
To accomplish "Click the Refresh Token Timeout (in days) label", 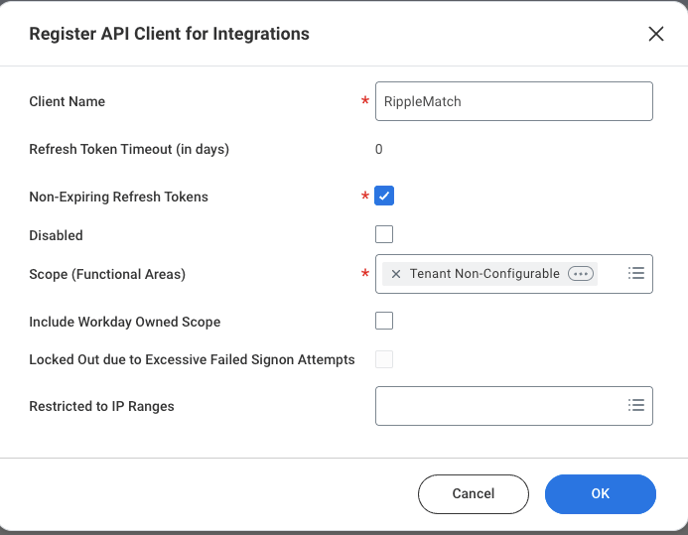I will [129, 150].
